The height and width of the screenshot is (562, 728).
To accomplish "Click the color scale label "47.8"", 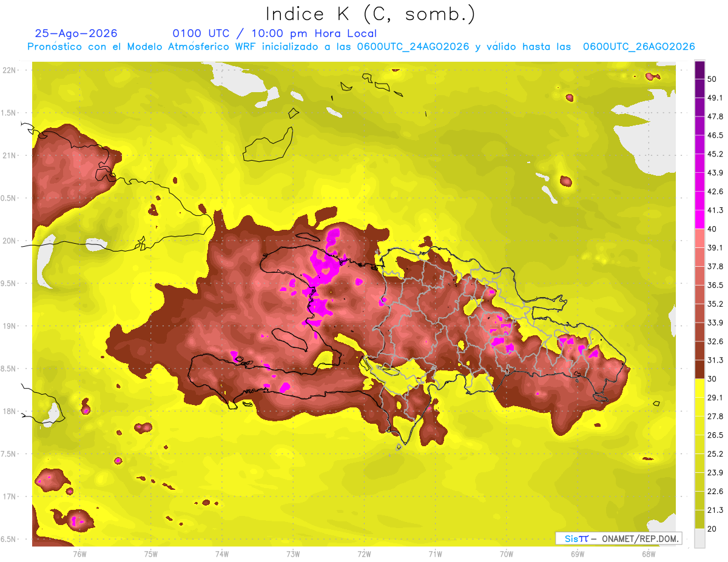I will click(715, 116).
